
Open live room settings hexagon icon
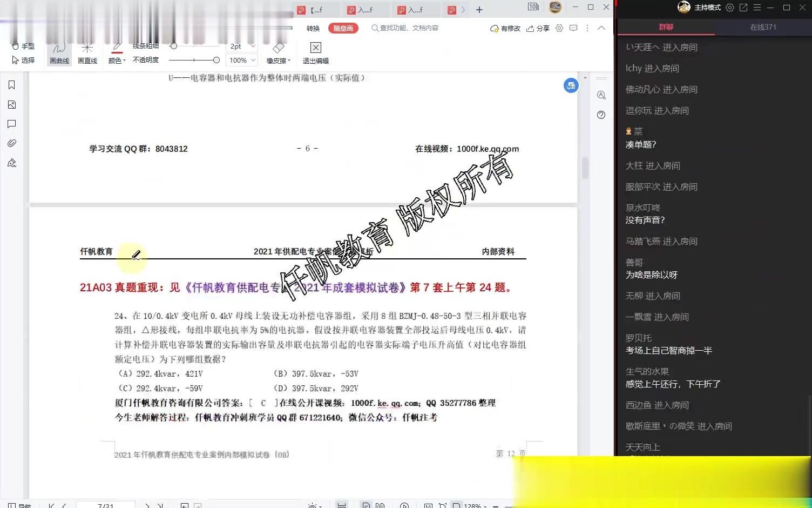click(730, 8)
